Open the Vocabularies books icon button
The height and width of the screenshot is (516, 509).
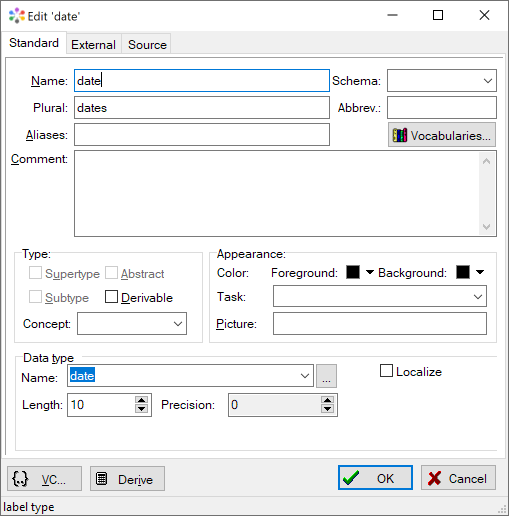442,135
